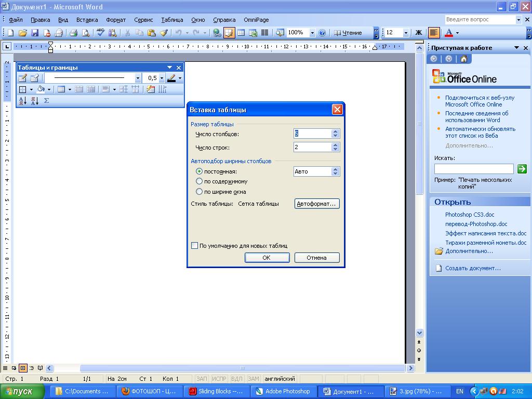
Task: Click the Insert Hyperlink globe icon
Action: (217, 33)
